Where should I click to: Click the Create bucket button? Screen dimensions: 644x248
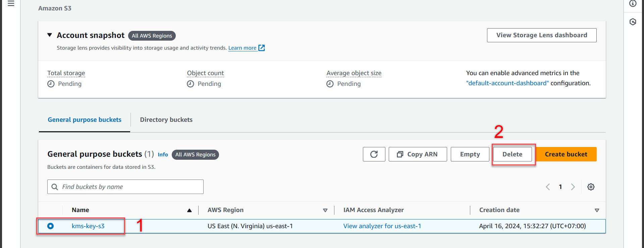tap(566, 154)
